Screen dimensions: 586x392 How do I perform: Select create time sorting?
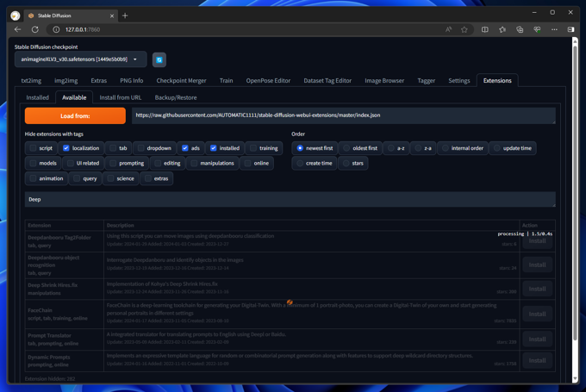[300, 164]
